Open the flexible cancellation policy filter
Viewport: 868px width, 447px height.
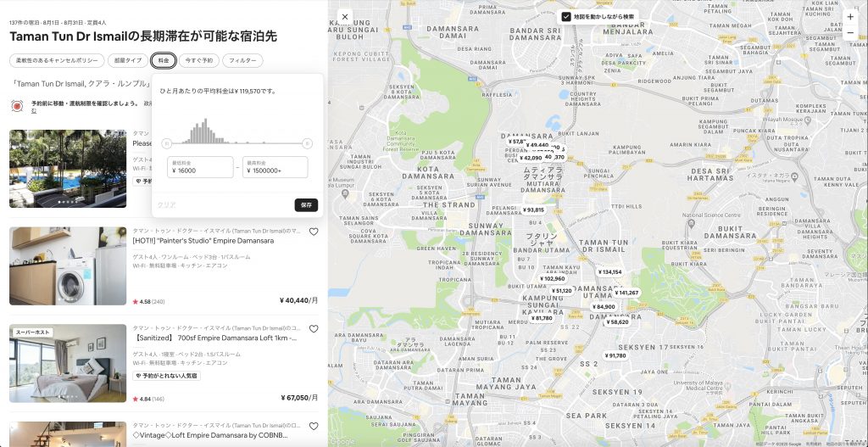(x=57, y=60)
